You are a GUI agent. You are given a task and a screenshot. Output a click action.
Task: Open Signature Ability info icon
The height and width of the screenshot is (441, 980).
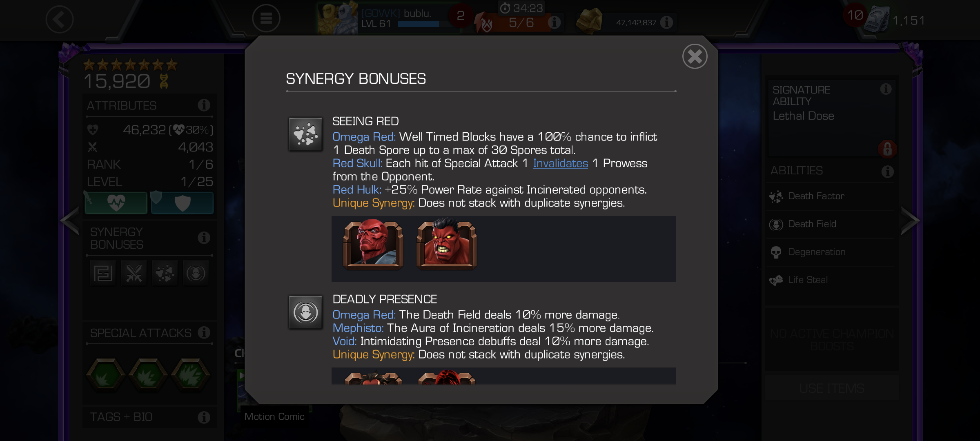[x=886, y=89]
